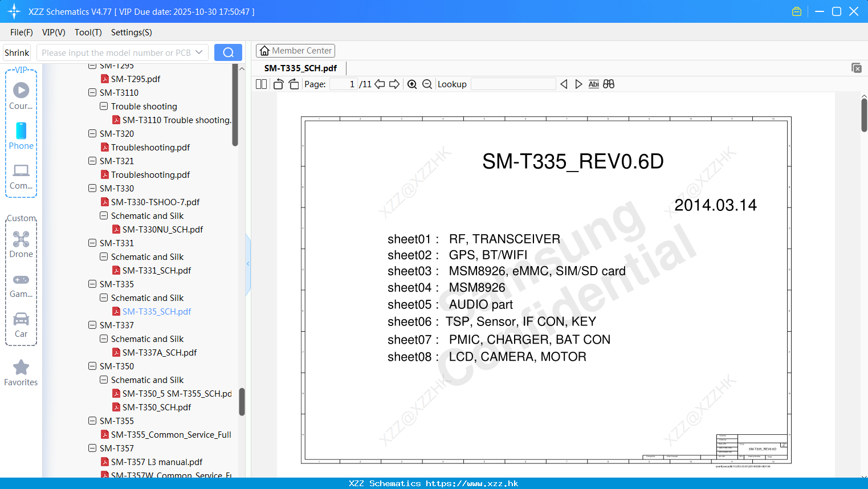Image resolution: width=868 pixels, height=489 pixels.
Task: Zoom in on the schematic
Action: click(412, 84)
